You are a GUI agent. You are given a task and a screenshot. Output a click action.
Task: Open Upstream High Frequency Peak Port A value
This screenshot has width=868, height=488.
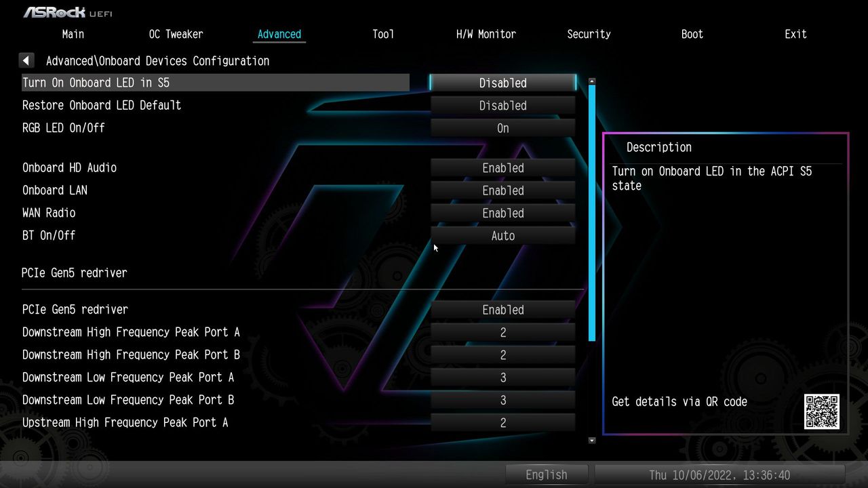coord(503,423)
